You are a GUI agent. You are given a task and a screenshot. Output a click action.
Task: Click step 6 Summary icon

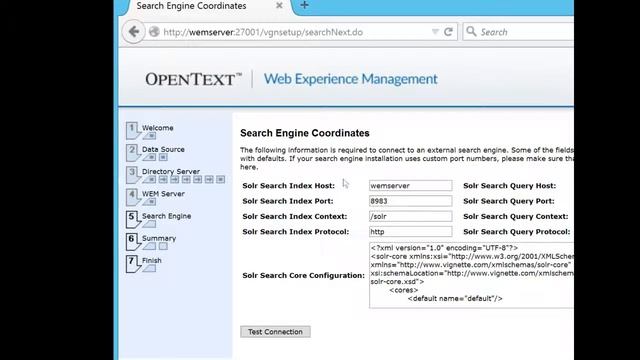pyautogui.click(x=133, y=242)
